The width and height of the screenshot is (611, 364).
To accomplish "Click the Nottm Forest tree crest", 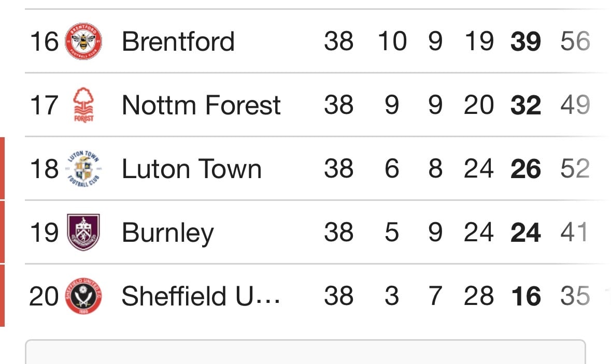I will pyautogui.click(x=83, y=105).
